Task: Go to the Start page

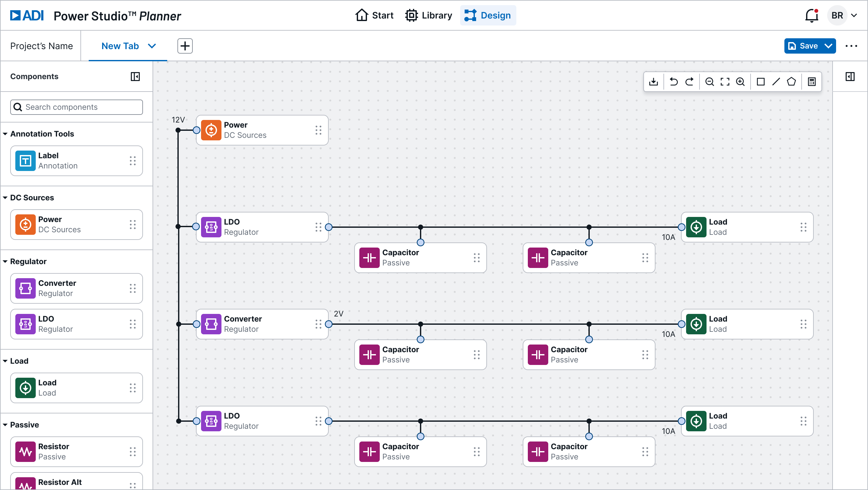Action: click(x=374, y=16)
